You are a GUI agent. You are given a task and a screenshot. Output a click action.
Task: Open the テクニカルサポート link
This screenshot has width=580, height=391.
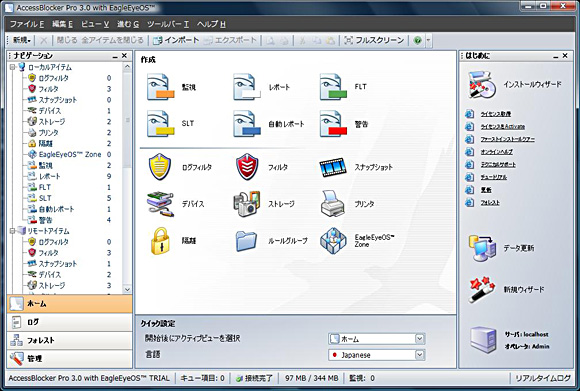(498, 165)
